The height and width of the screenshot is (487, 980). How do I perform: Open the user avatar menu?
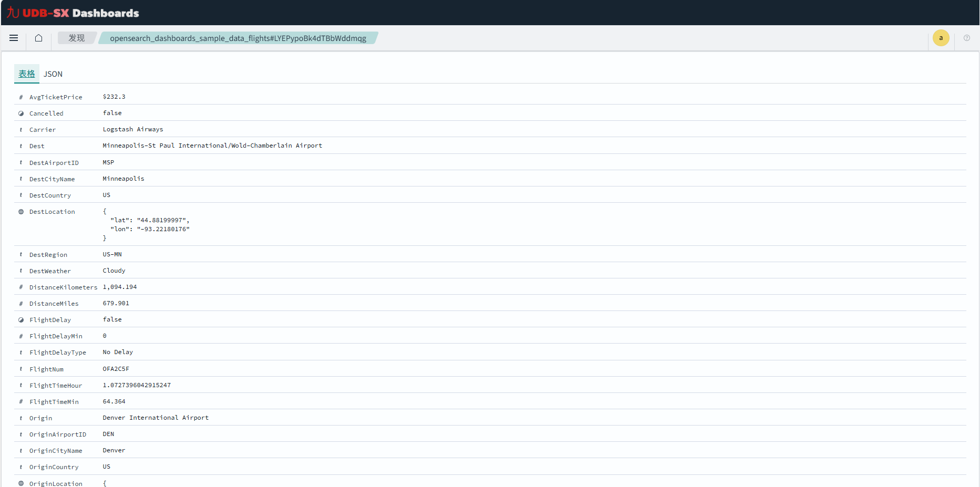click(x=941, y=38)
